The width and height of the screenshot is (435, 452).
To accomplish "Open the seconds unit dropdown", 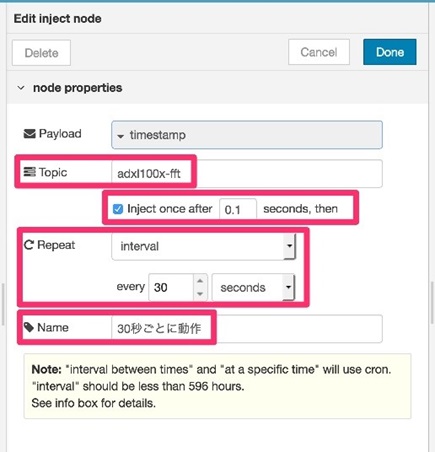I will [253, 287].
